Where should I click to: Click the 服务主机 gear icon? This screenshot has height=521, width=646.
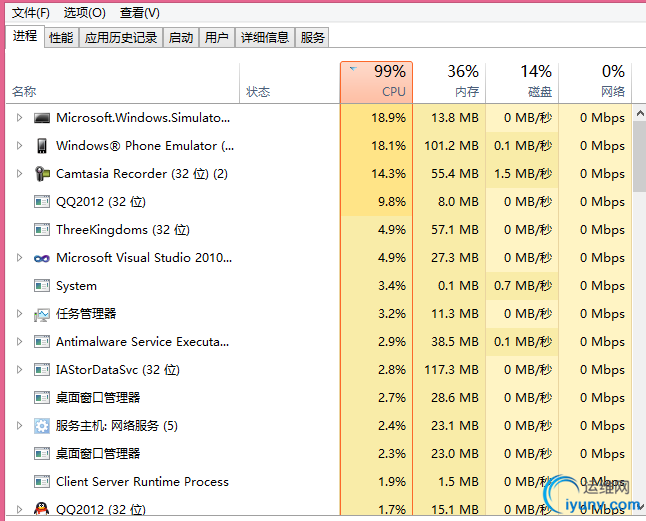[42, 426]
